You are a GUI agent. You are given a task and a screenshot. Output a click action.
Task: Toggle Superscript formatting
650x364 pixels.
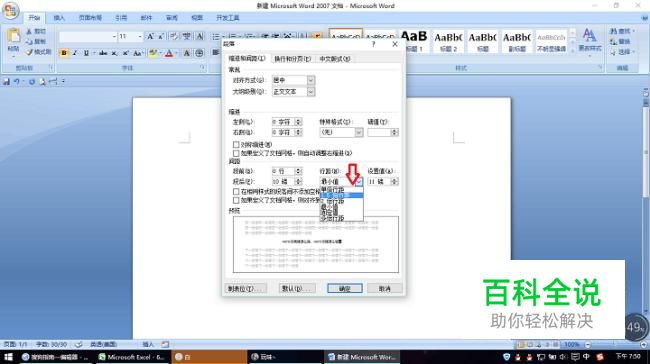126,53
